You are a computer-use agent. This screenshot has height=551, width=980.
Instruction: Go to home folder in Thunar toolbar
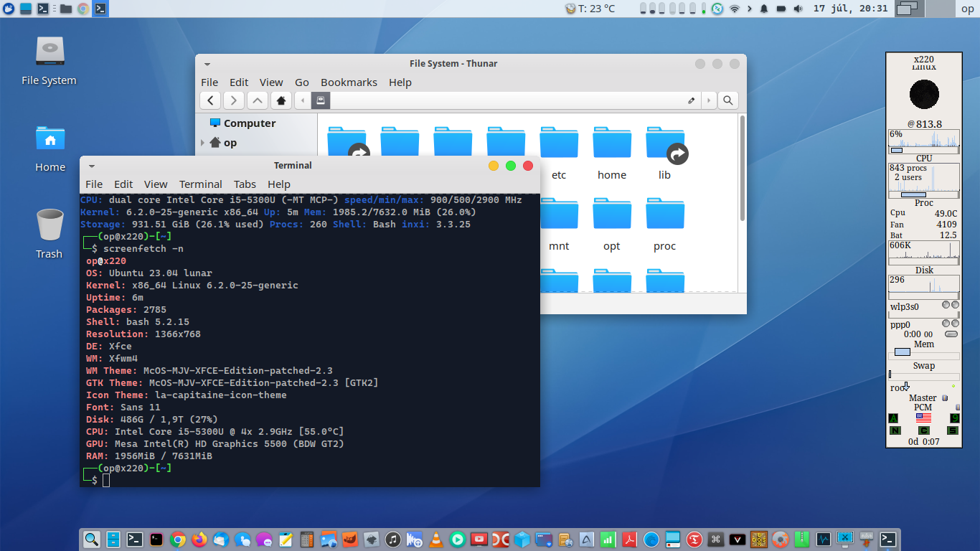[281, 100]
